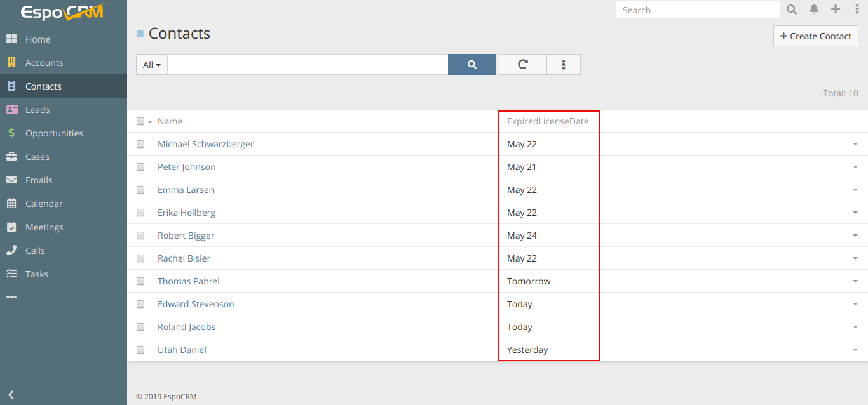Toggle the select-all checkbox in header
The width and height of the screenshot is (868, 405).
[x=140, y=121]
